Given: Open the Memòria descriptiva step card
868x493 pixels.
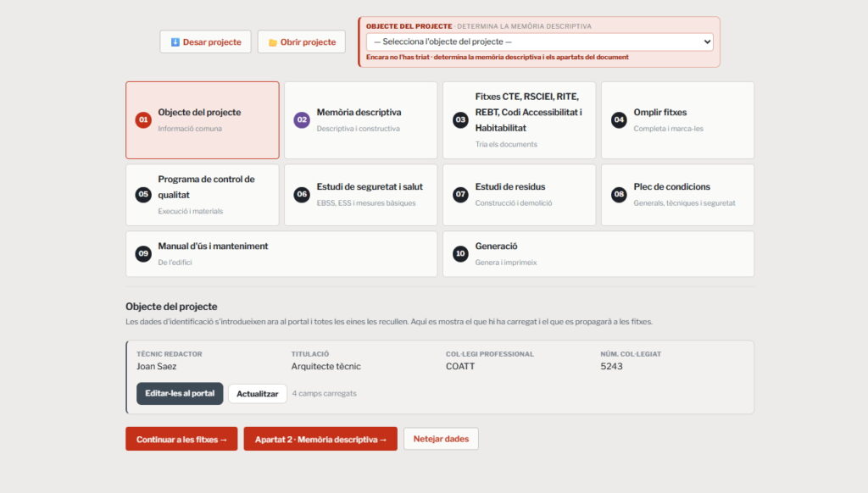Looking at the screenshot, I should pyautogui.click(x=361, y=120).
